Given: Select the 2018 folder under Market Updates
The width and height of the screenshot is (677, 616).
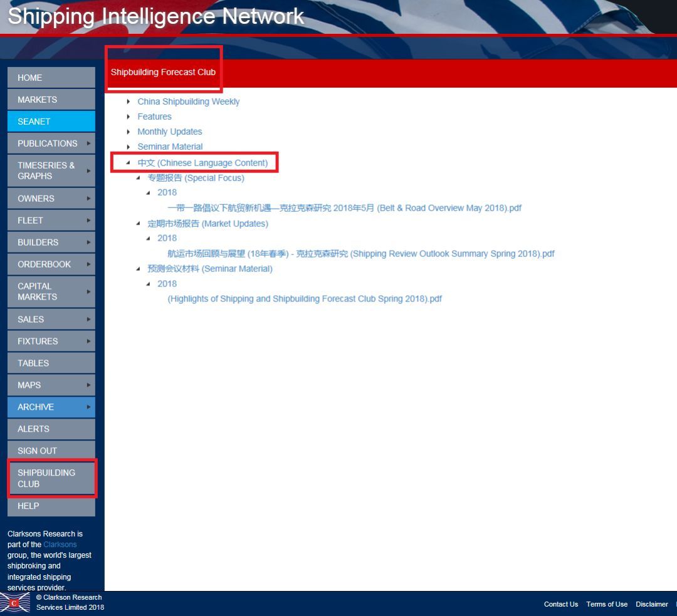Looking at the screenshot, I should point(167,238).
